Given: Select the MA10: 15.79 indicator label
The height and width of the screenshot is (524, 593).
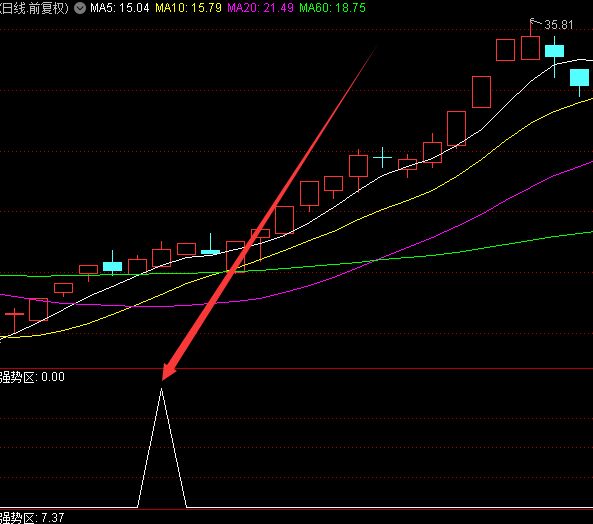Looking at the screenshot, I should point(188,8).
